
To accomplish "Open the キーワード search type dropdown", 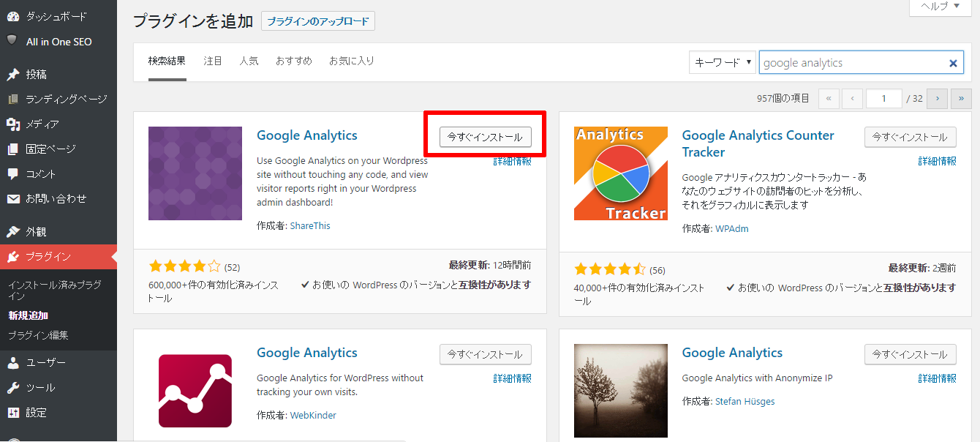I will [x=722, y=63].
